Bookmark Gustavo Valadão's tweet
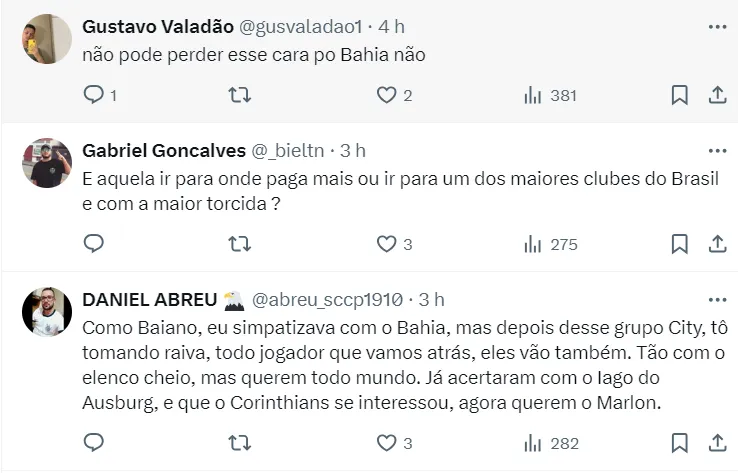 click(x=679, y=95)
